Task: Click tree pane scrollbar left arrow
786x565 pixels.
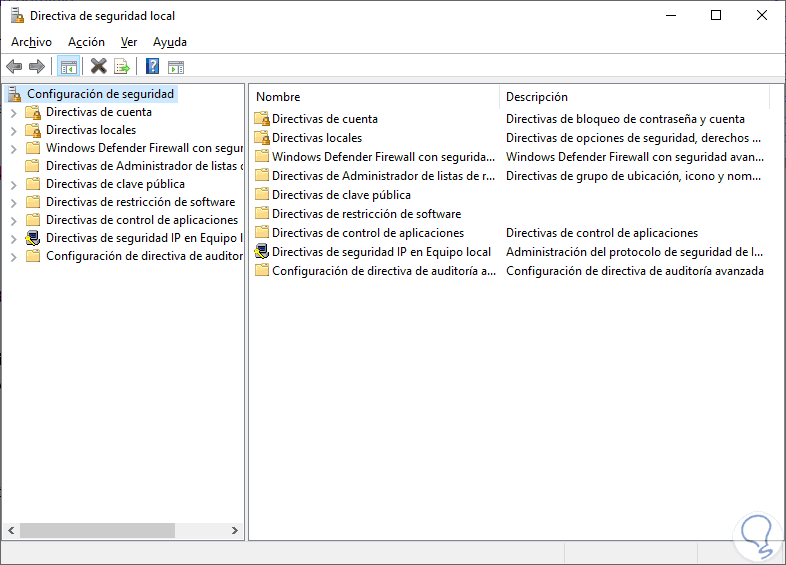Action: tap(11, 530)
